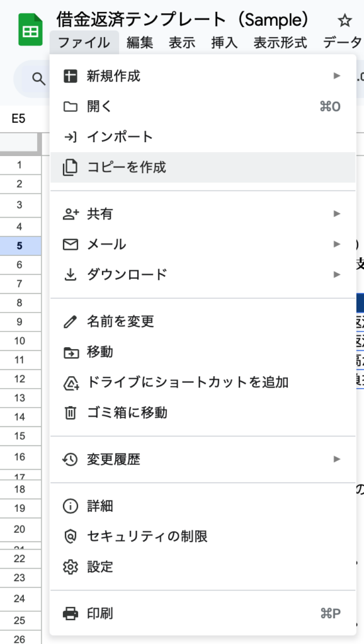Viewport: 364px width, 644px height.
Task: Click the trash can icon for ゴミ箱に移動
Action: coord(71,413)
